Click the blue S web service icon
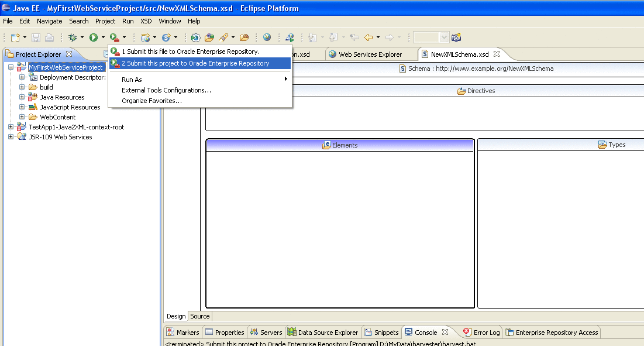Screen dimensions: 644x346 pos(166,38)
